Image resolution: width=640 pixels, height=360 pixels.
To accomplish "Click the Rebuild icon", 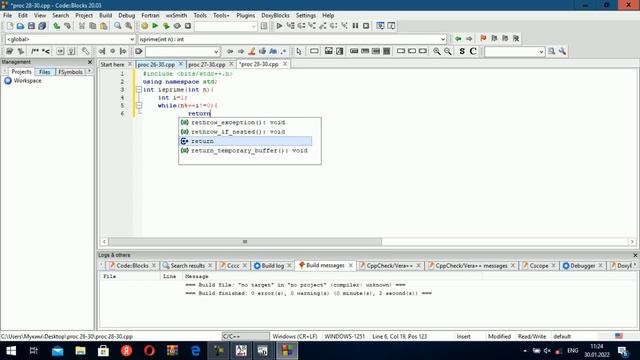I will pyautogui.click(x=177, y=26).
